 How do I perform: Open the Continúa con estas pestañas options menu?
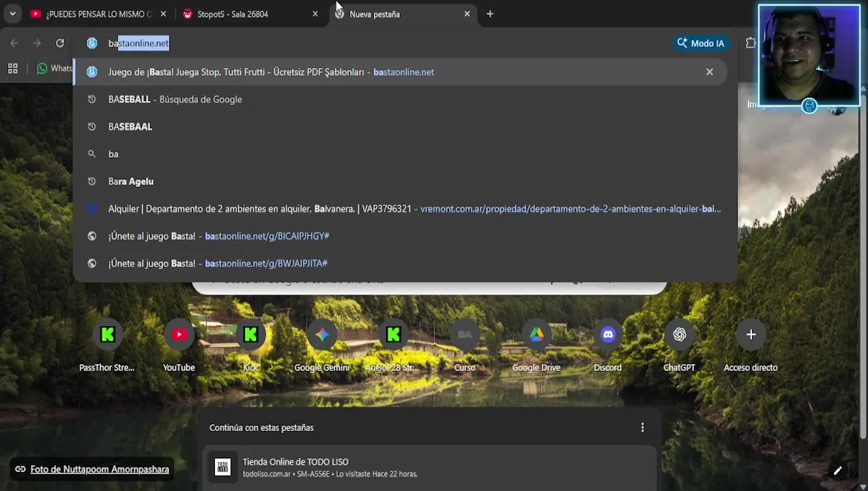pyautogui.click(x=642, y=428)
